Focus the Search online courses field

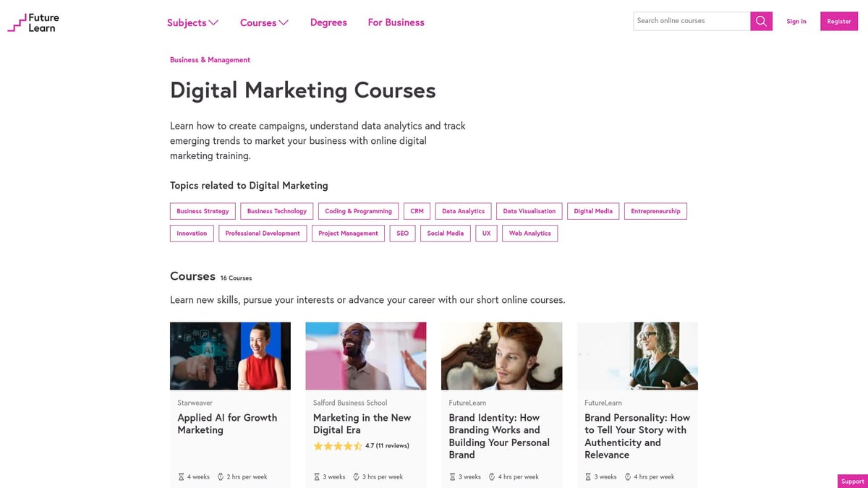[x=692, y=21]
